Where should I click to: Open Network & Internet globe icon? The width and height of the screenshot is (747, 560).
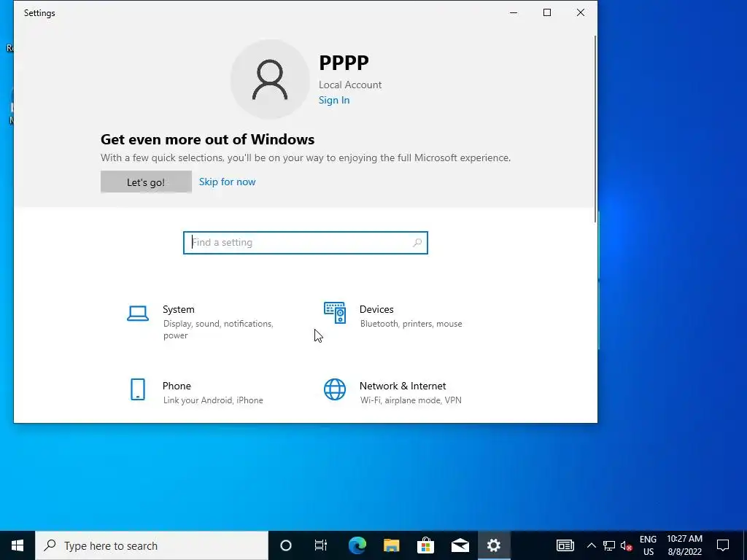[334, 389]
